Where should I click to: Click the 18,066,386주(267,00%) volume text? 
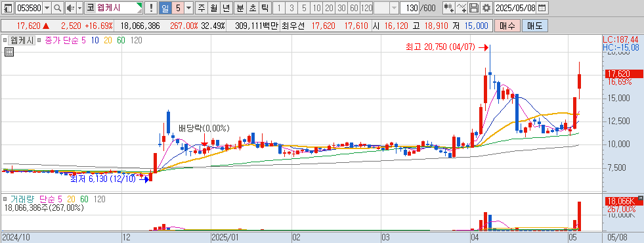click(x=44, y=208)
